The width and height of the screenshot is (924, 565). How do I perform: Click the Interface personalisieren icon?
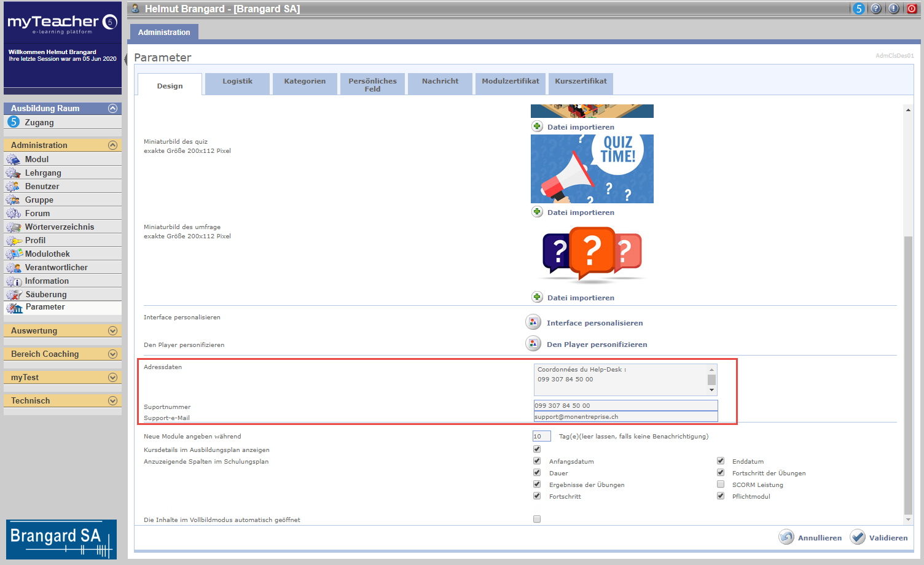coord(533,322)
